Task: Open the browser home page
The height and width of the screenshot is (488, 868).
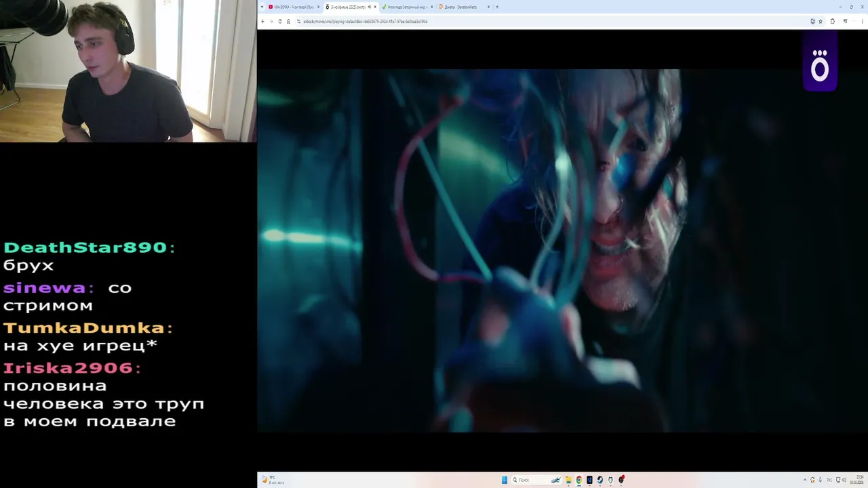Action: [x=288, y=21]
